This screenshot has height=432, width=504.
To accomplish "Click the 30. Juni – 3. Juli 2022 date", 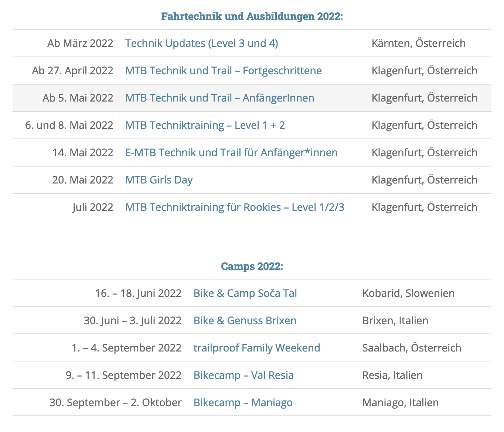I will click(133, 320).
